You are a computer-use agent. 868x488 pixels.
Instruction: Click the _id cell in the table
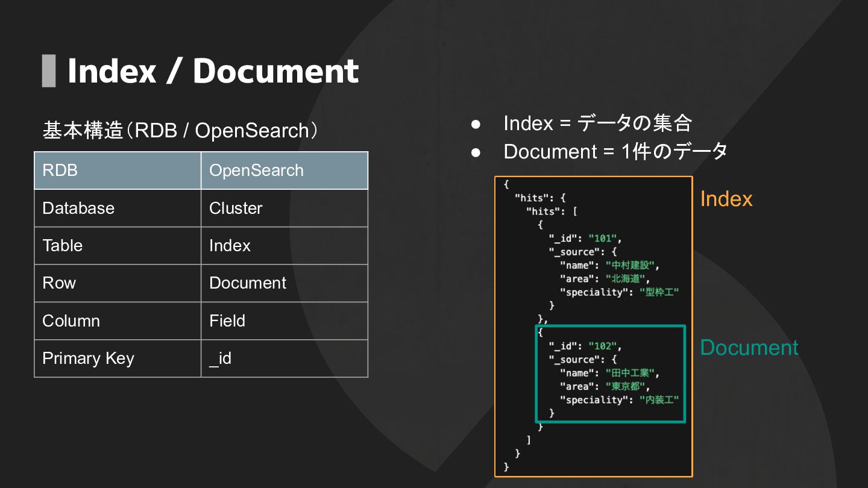tap(284, 358)
